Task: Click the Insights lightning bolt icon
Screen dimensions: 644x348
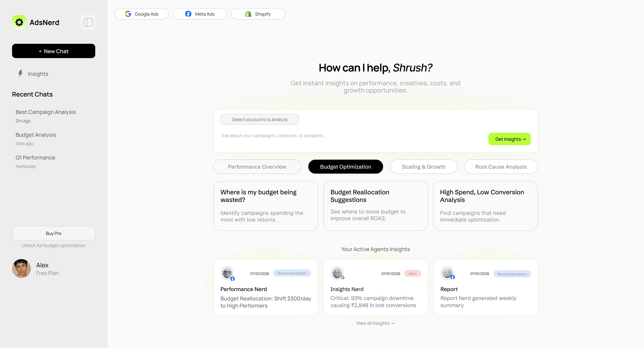Action: [20, 73]
